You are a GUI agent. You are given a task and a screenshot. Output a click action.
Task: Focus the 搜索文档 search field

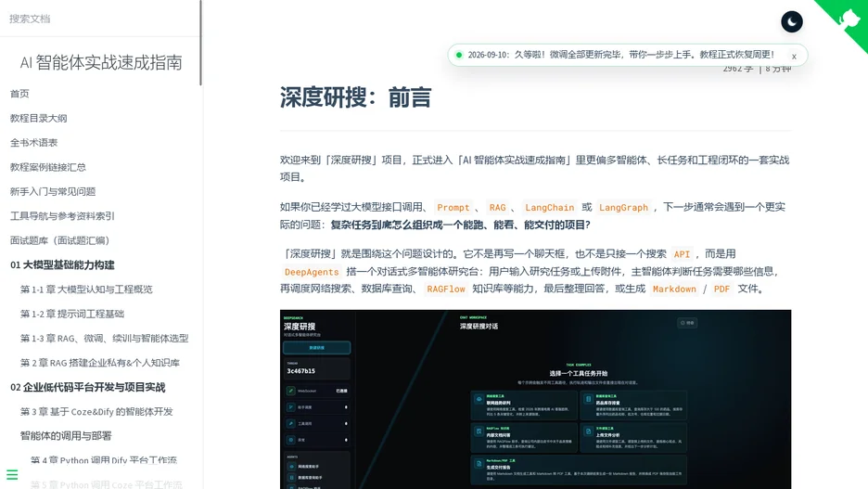click(x=99, y=19)
